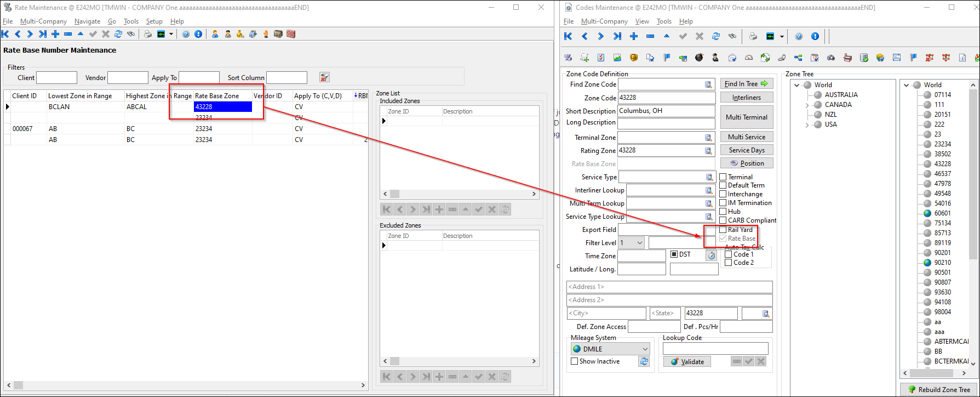Click Multi Terminal button
Image resolution: width=980 pixels, height=397 pixels.
(747, 117)
